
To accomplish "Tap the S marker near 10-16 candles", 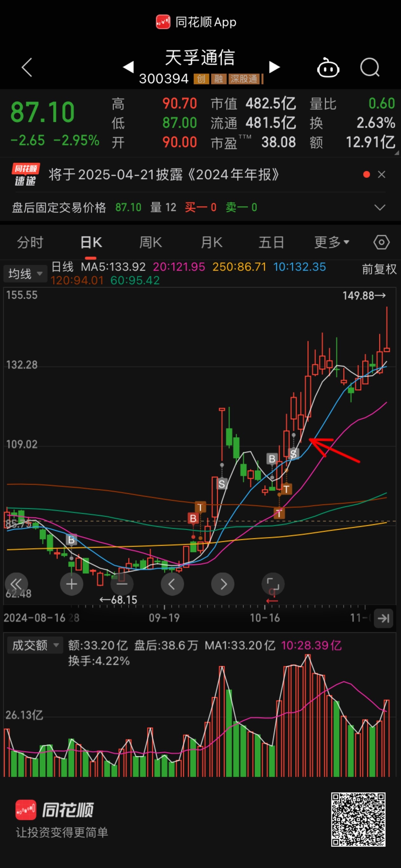I will [x=293, y=454].
